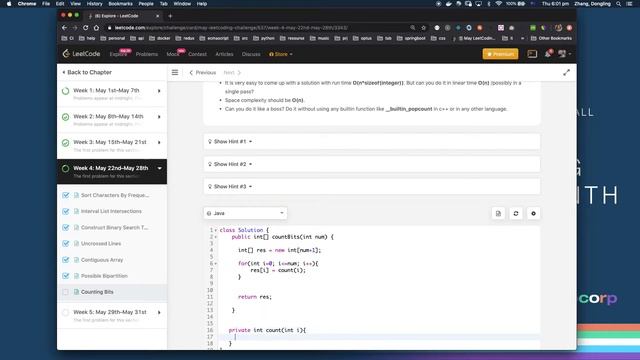The image size is (640, 360).
Task: Open editor settings gear icon
Action: click(533, 213)
